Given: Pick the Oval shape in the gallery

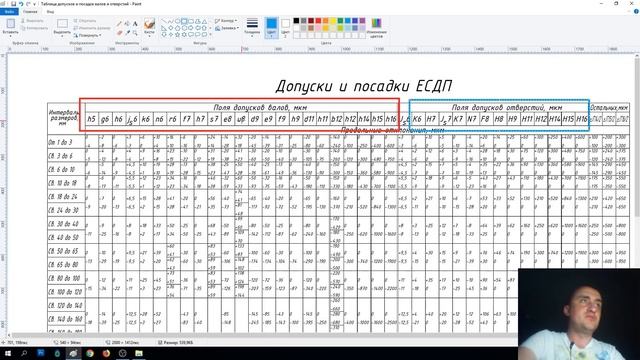Looking at the screenshot, I should click(x=178, y=21).
